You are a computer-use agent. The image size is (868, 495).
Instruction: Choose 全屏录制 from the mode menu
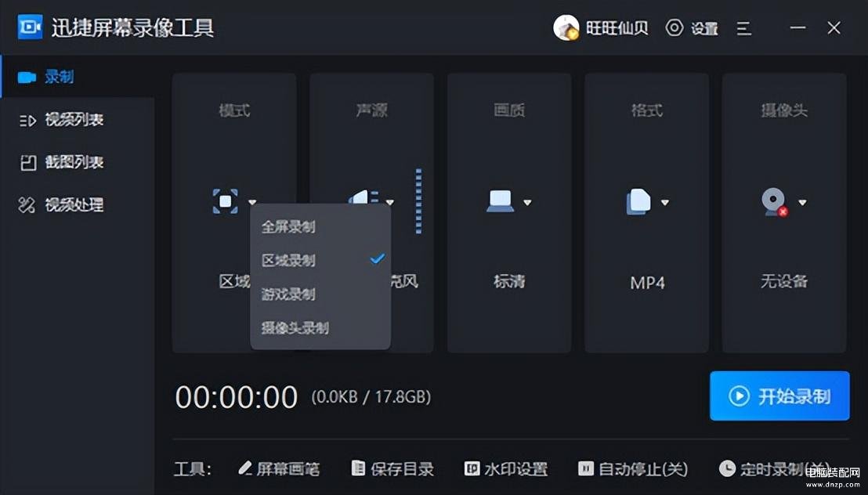[320, 226]
